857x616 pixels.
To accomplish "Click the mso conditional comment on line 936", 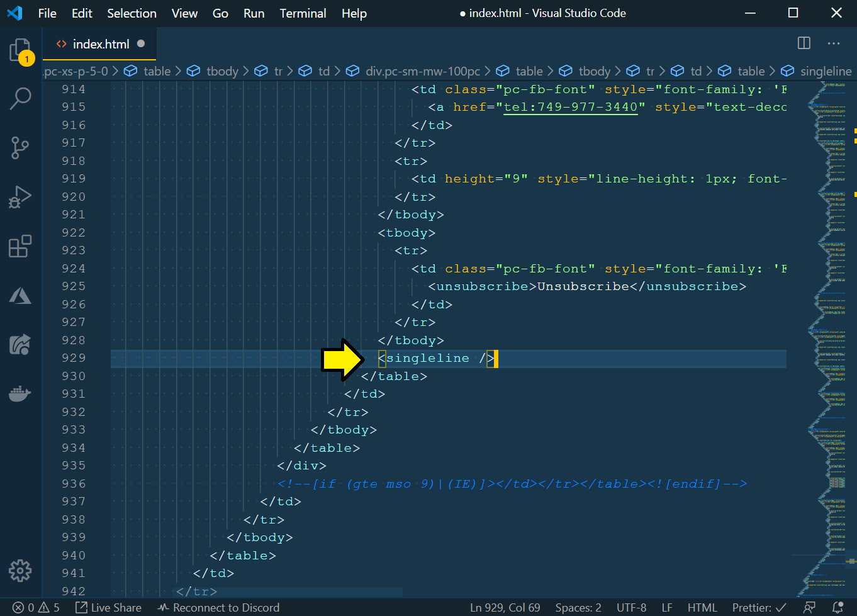I will (512, 484).
